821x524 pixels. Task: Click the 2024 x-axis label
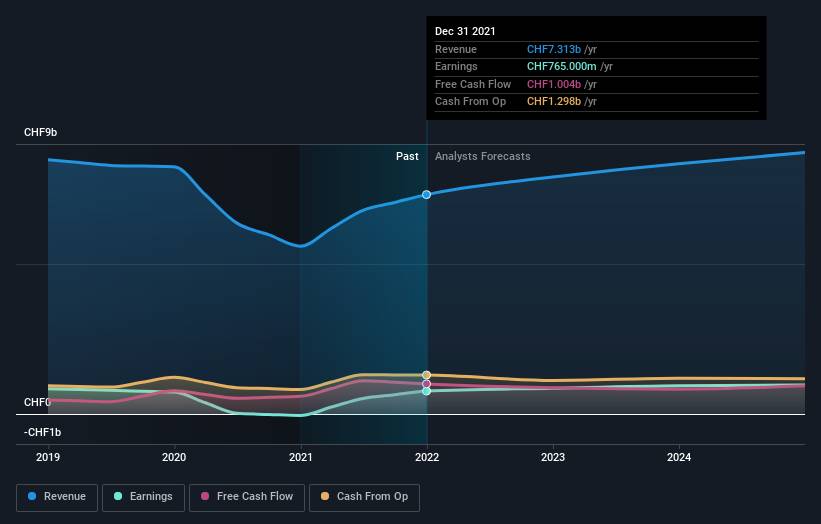pos(679,458)
